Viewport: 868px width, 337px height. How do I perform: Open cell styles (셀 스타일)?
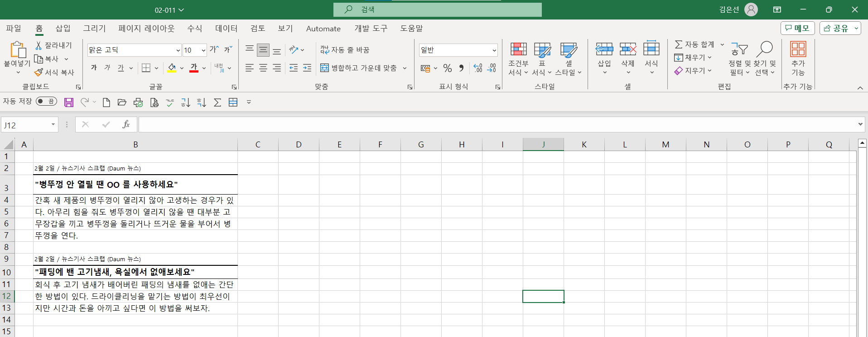[569, 59]
